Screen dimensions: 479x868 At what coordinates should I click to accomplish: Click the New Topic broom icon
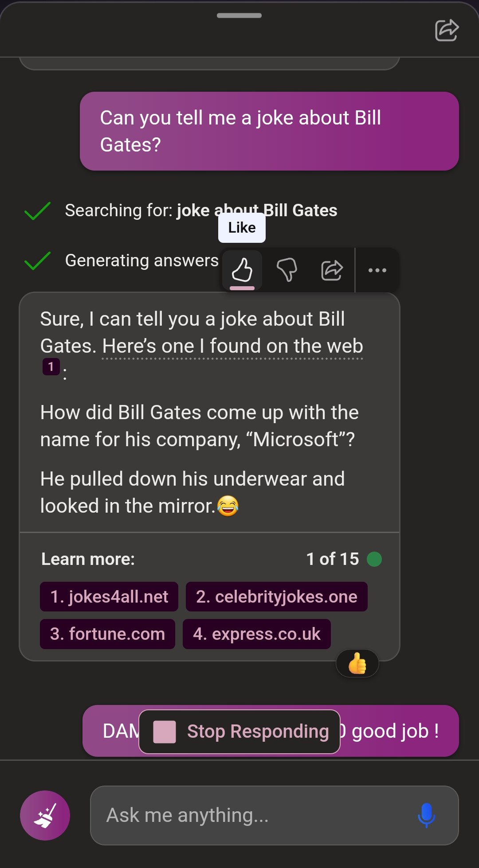[45, 815]
